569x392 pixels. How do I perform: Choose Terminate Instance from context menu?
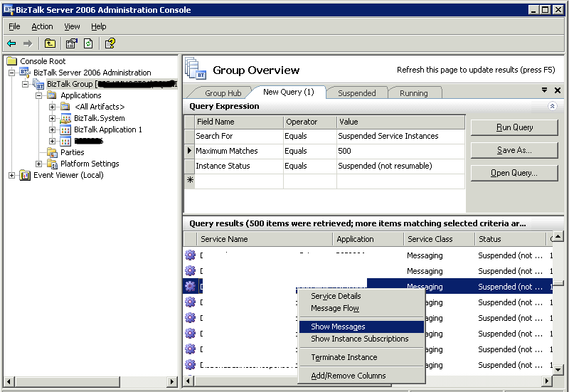point(361,357)
